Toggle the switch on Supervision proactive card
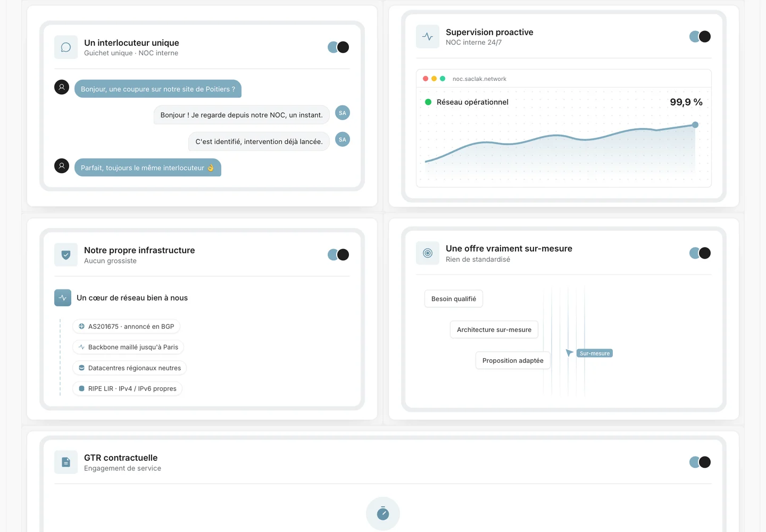Screen dimensions: 766x532 (x=700, y=37)
